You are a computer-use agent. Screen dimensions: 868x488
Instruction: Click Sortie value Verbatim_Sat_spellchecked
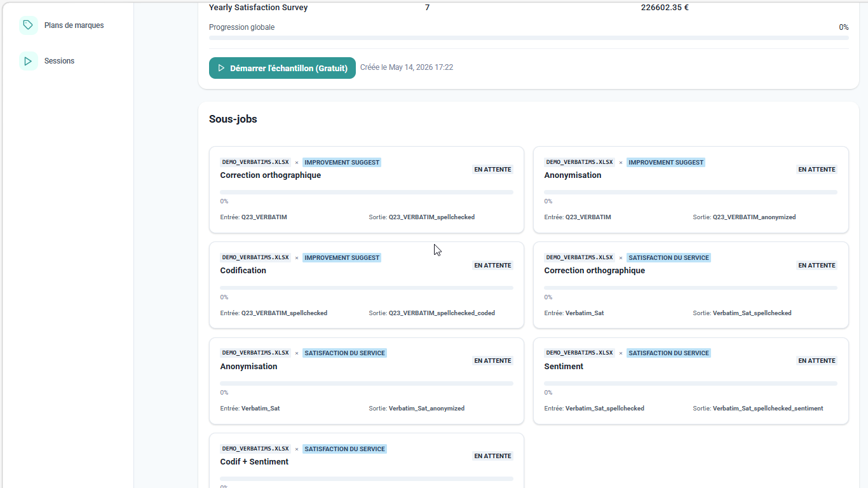pyautogui.click(x=752, y=313)
